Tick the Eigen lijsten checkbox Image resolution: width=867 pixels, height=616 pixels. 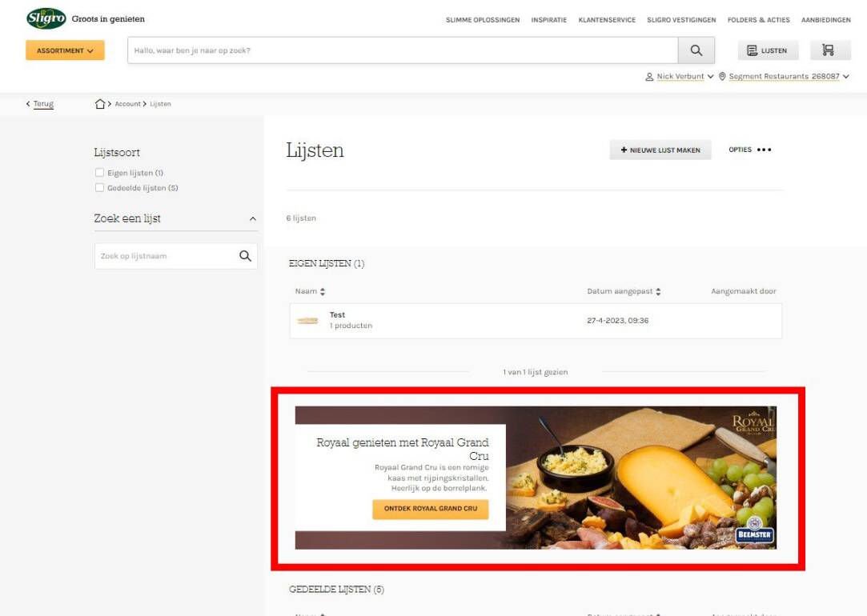coord(99,173)
